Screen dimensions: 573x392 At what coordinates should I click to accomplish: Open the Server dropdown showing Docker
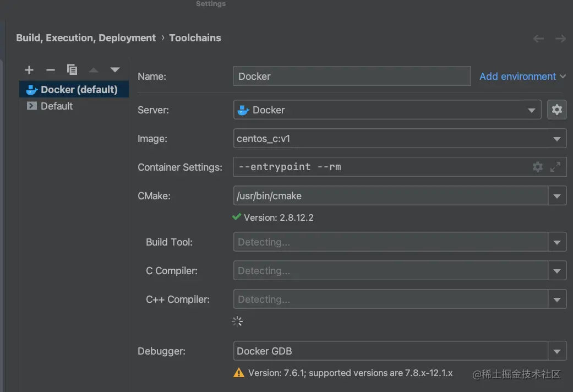pos(387,110)
